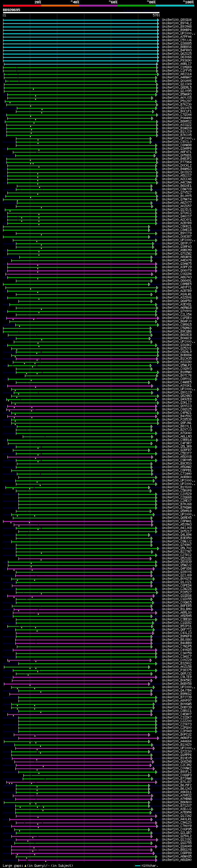Select the UniRef100_B4FRH3 label
The width and height of the screenshot is (197, 868).
point(176,50)
